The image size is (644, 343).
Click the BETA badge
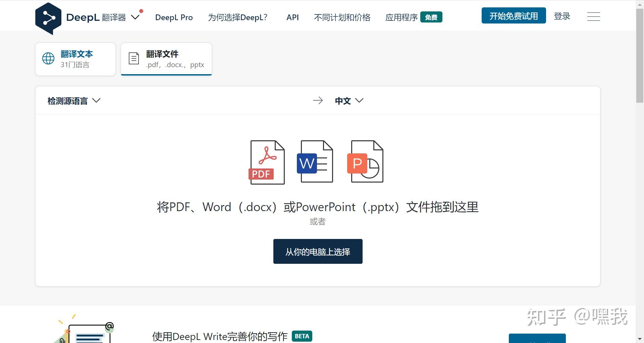(x=302, y=336)
